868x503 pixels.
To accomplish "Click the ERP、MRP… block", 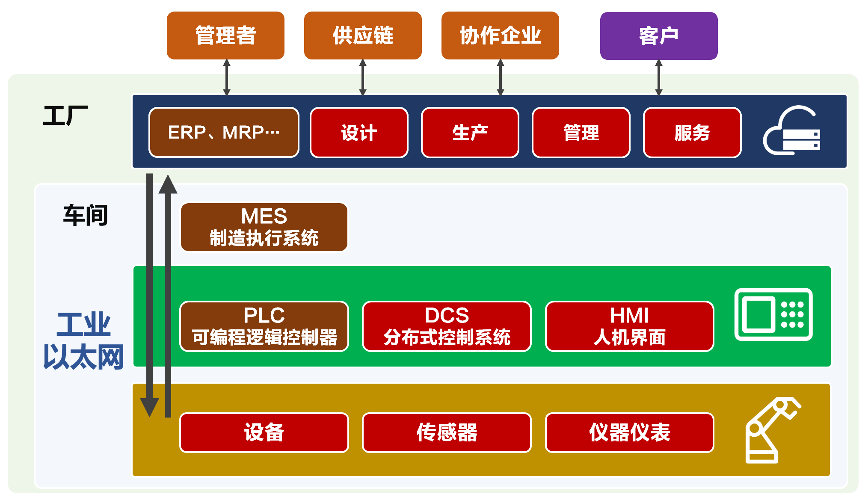I will point(224,132).
